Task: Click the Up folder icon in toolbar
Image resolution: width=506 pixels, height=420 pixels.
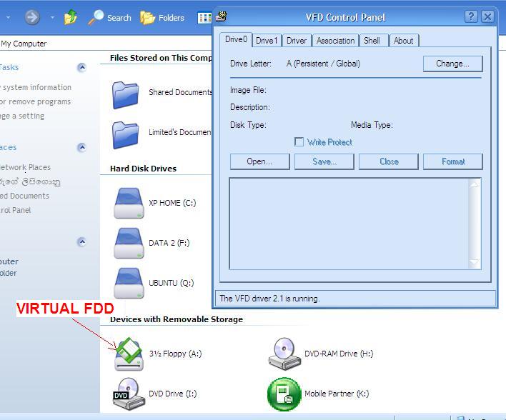Action: click(x=70, y=17)
